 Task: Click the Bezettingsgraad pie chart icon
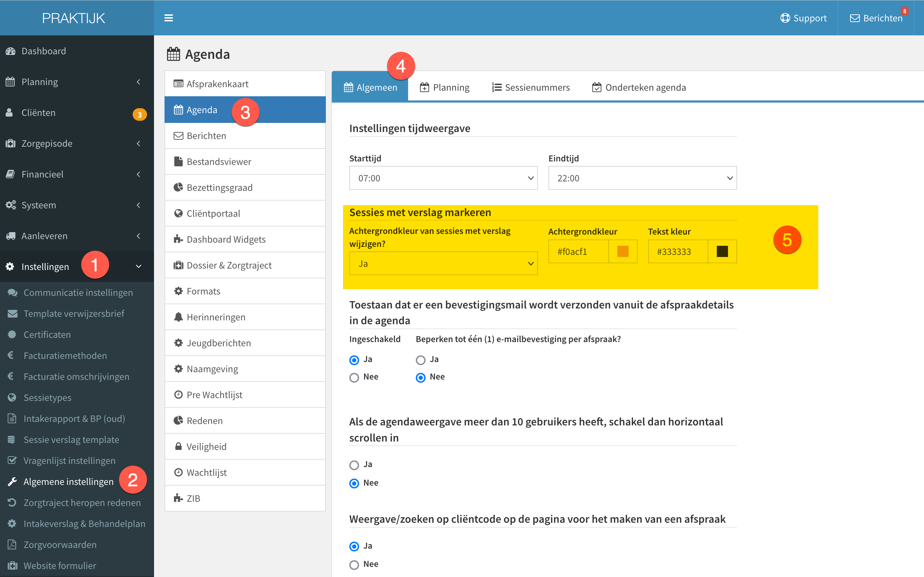178,187
